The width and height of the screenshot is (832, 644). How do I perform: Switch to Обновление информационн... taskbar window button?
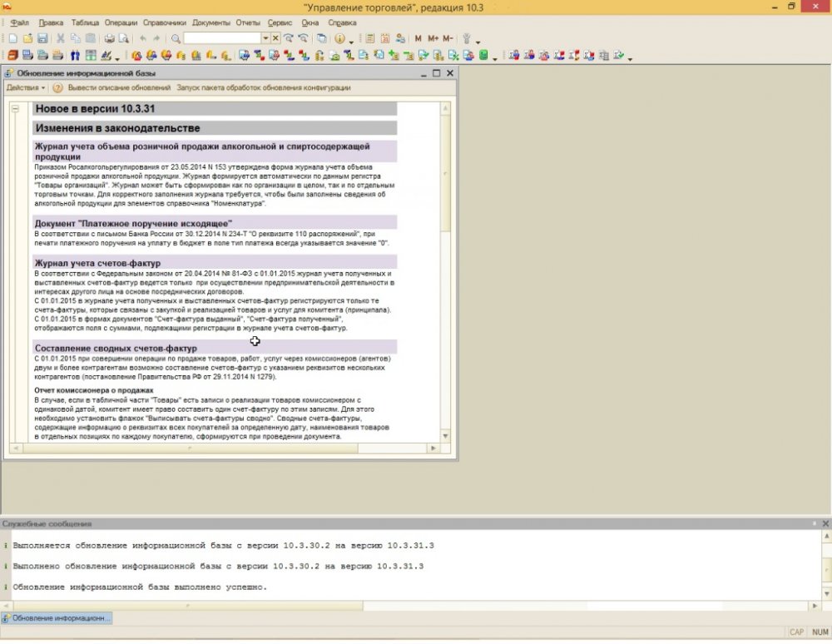coord(57,618)
